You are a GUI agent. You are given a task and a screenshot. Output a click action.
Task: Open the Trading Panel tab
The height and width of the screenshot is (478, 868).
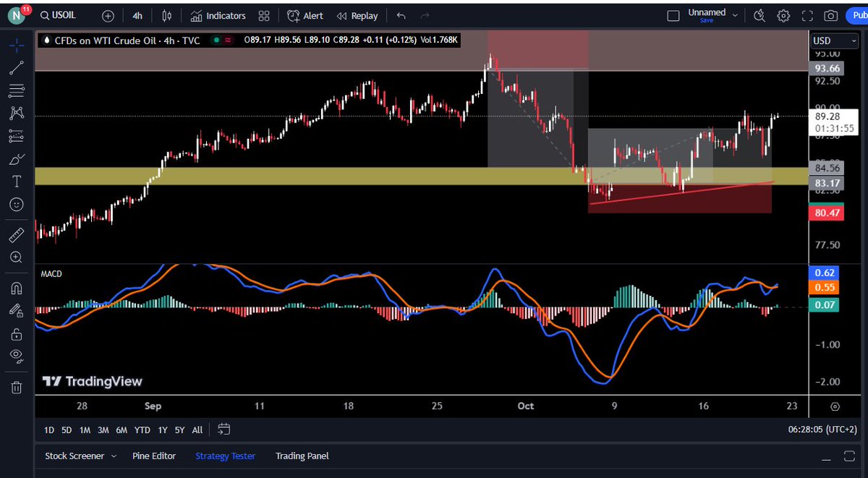pos(302,456)
